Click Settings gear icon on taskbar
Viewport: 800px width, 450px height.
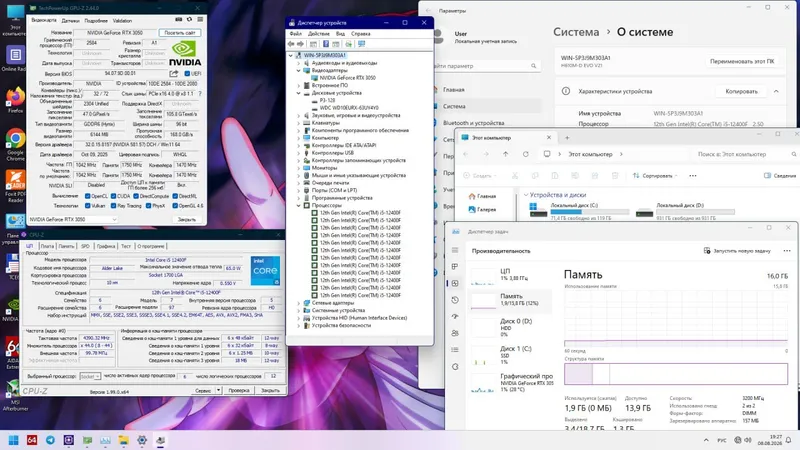142,440
